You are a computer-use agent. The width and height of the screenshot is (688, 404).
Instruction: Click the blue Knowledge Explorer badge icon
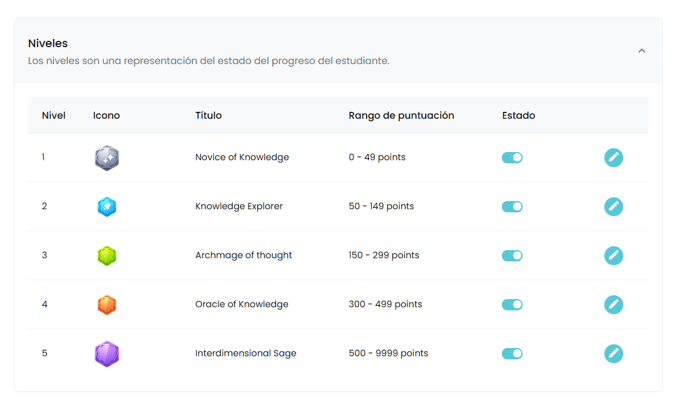pyautogui.click(x=107, y=207)
